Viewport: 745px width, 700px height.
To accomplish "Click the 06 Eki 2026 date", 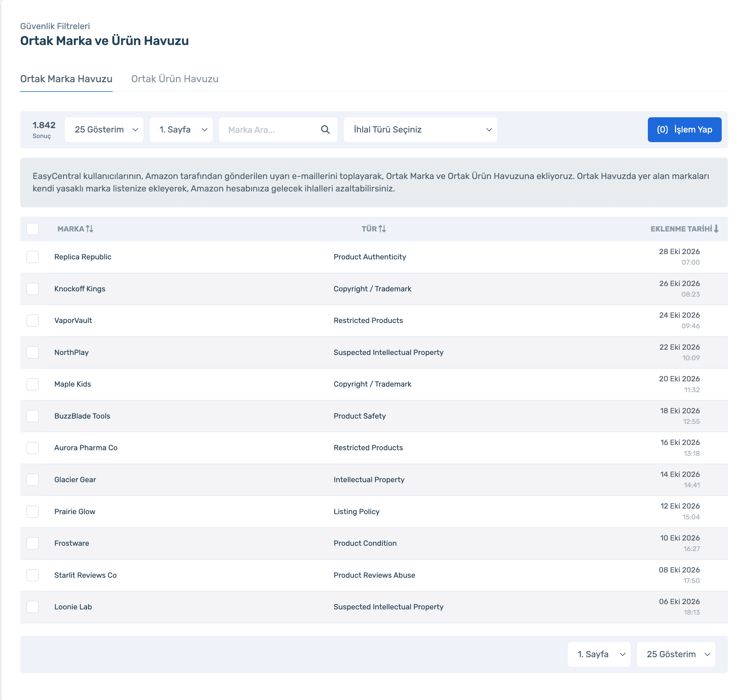I will tap(680, 602).
